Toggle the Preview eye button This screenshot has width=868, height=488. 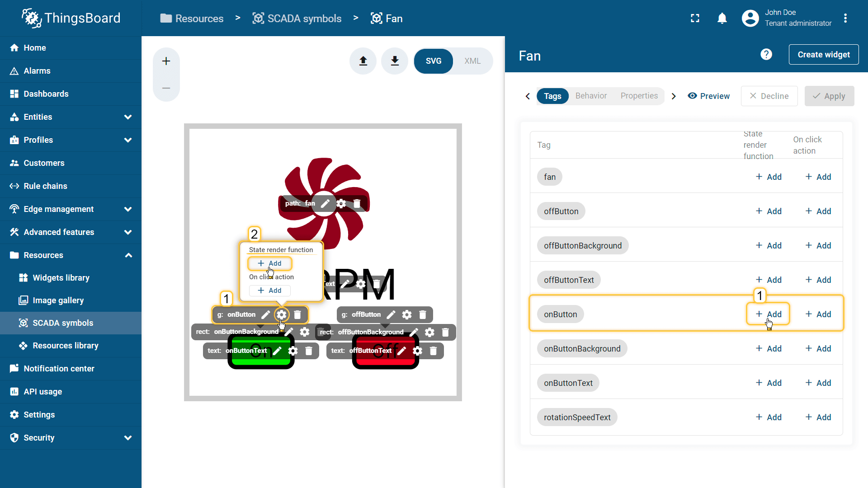708,96
